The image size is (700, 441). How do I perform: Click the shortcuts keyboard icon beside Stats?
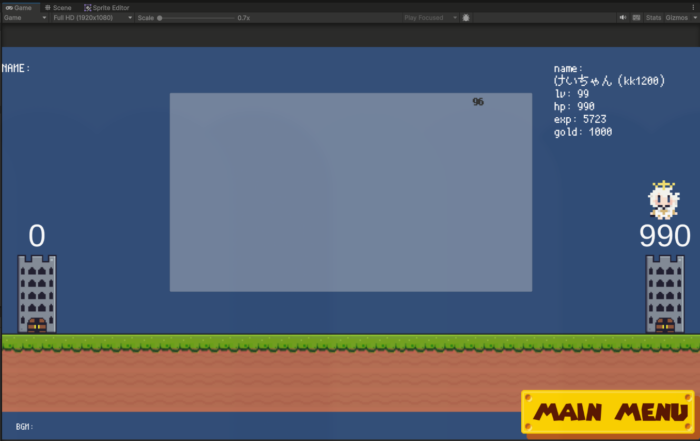[x=637, y=18]
